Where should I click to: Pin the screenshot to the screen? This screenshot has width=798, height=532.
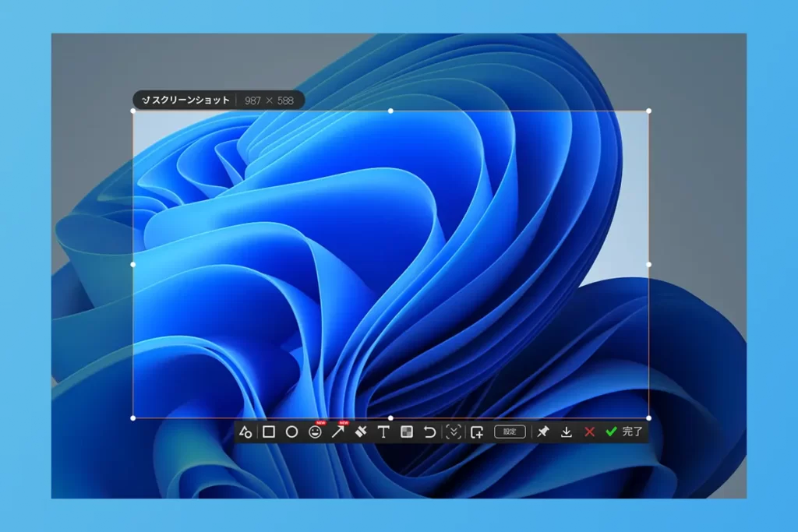click(543, 432)
